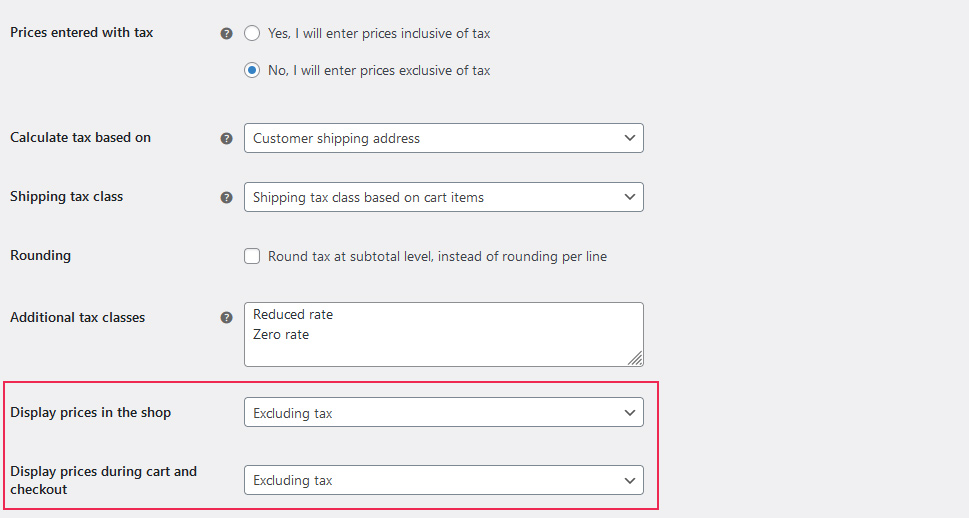Click help icon beside Calculate tax based on
The width and height of the screenshot is (969, 518).
pyautogui.click(x=226, y=138)
